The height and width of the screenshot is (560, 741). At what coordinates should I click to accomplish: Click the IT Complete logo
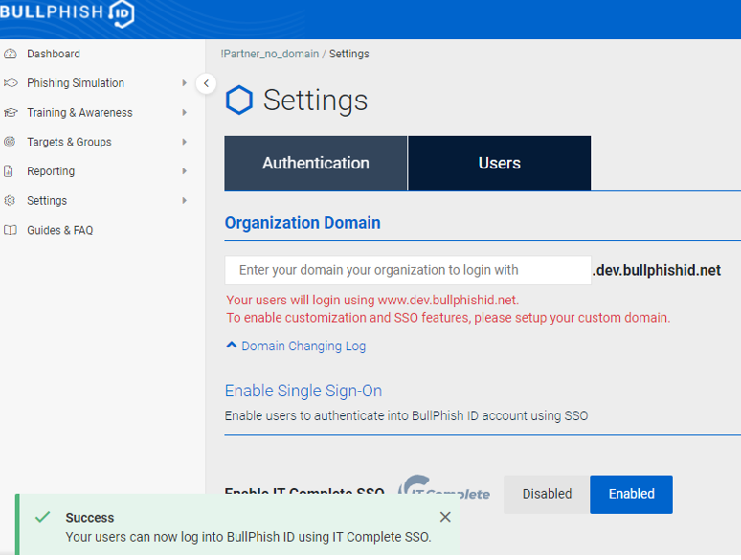(444, 485)
